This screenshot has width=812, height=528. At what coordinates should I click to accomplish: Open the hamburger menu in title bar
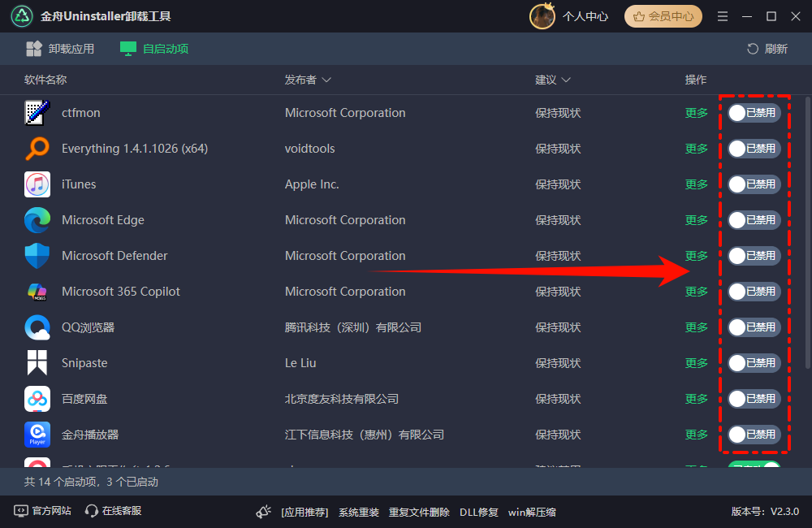click(722, 15)
